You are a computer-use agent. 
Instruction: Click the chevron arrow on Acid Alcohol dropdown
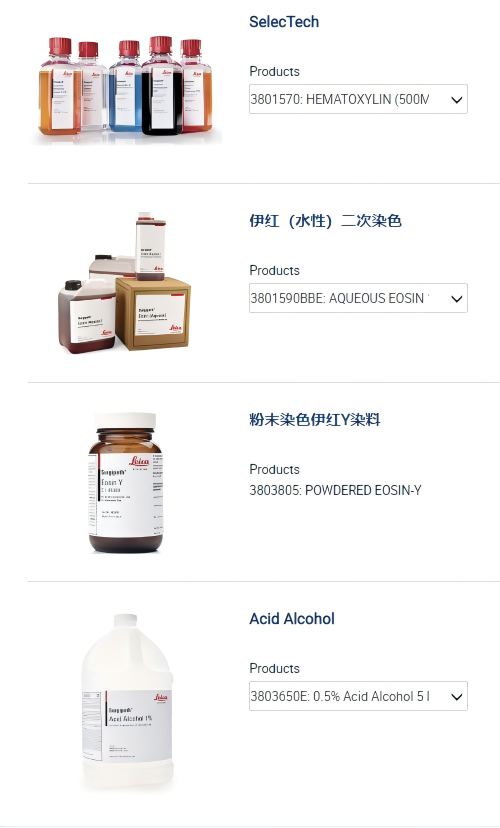click(456, 697)
